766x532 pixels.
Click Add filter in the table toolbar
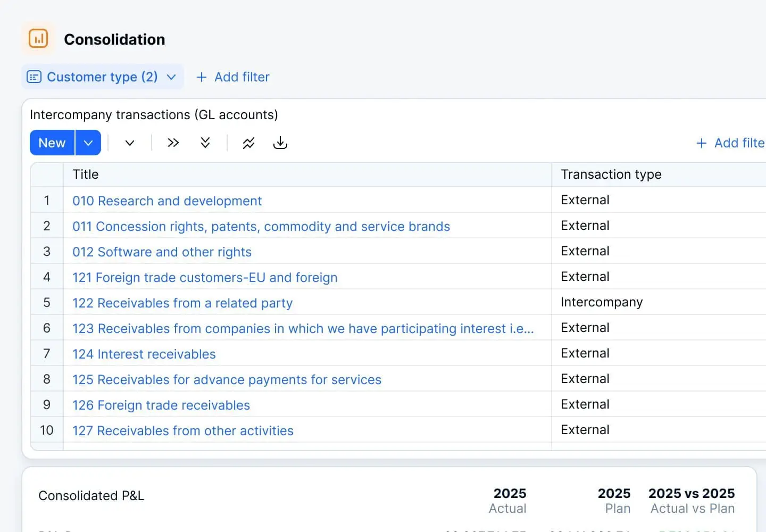coord(730,143)
